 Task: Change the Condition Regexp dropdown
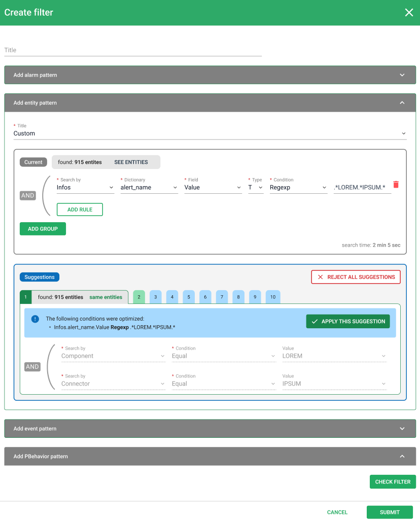coord(298,188)
